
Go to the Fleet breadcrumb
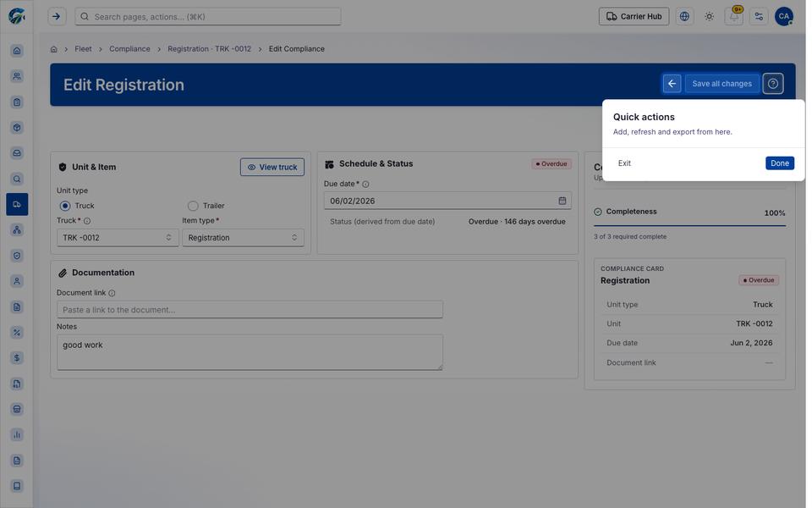[83, 49]
